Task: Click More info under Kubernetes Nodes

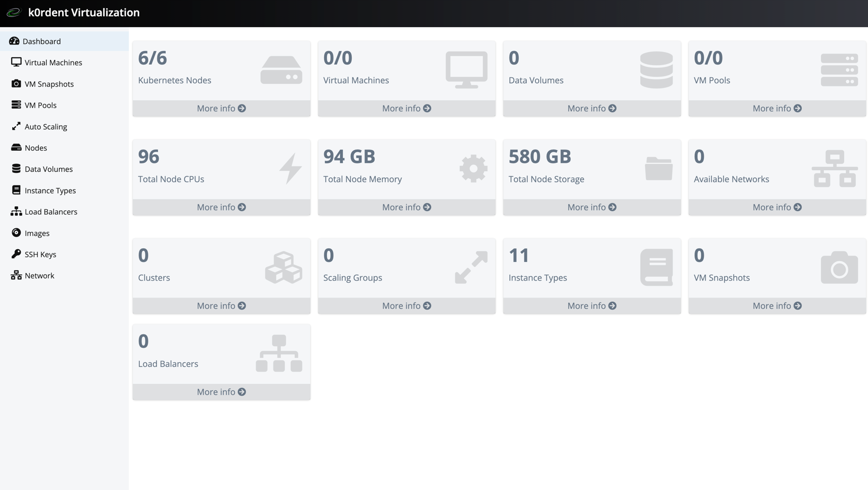Action: click(221, 108)
